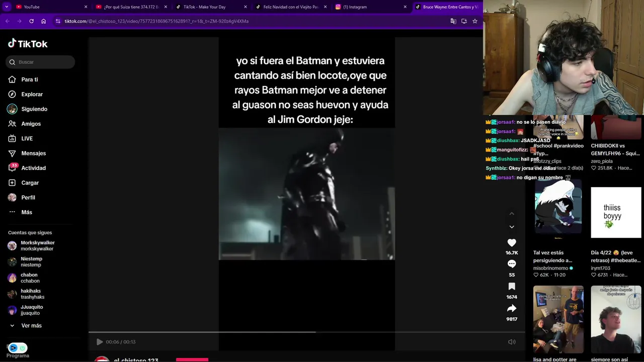Screen dimensions: 644x362
Task: Reload the browser page
Action: 31,21
